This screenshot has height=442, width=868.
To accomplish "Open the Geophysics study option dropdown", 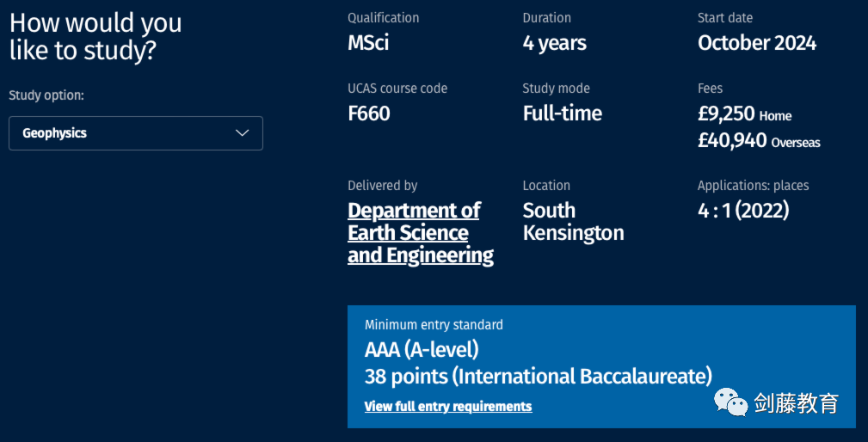I will 135,133.
